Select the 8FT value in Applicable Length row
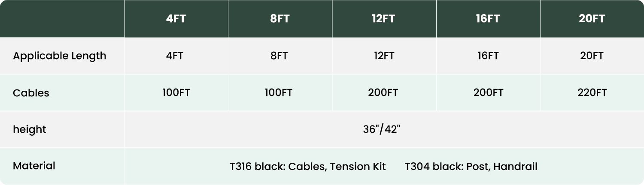 click(x=279, y=56)
